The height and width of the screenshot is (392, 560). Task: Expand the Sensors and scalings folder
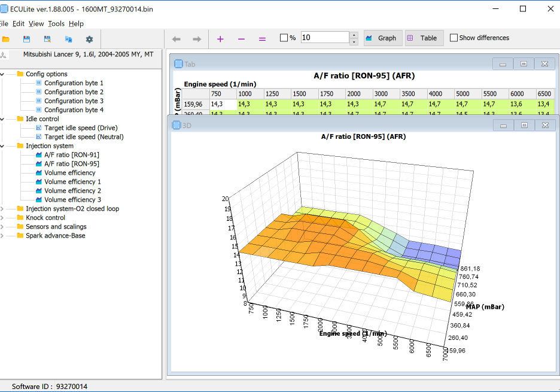coord(2,227)
